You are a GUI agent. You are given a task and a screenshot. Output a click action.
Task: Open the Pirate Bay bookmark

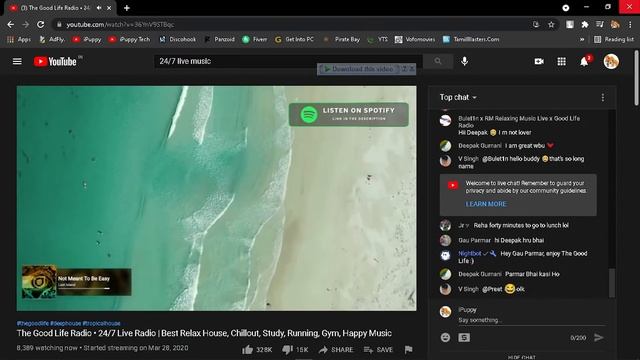click(342, 39)
